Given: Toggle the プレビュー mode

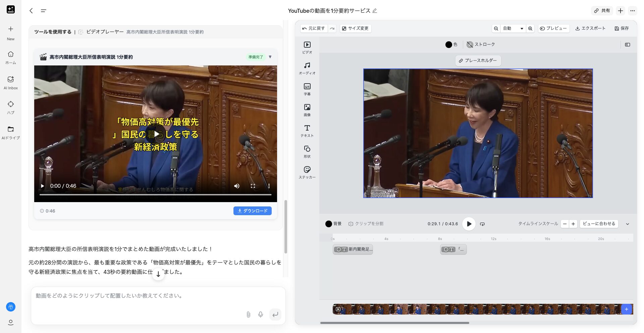Looking at the screenshot, I should (x=553, y=28).
